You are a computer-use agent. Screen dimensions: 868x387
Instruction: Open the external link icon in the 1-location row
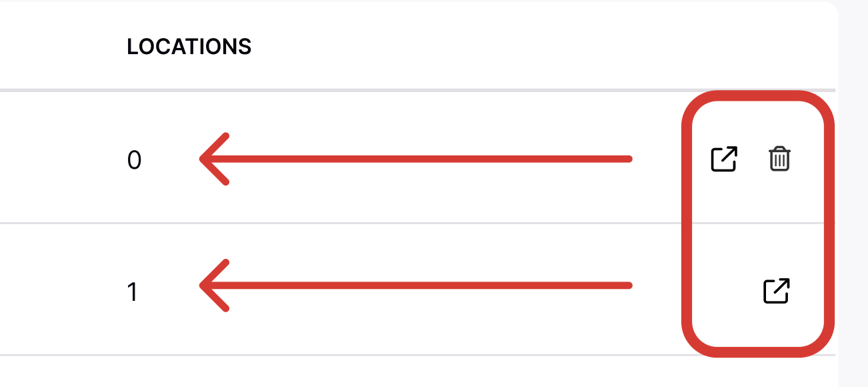pos(776,291)
